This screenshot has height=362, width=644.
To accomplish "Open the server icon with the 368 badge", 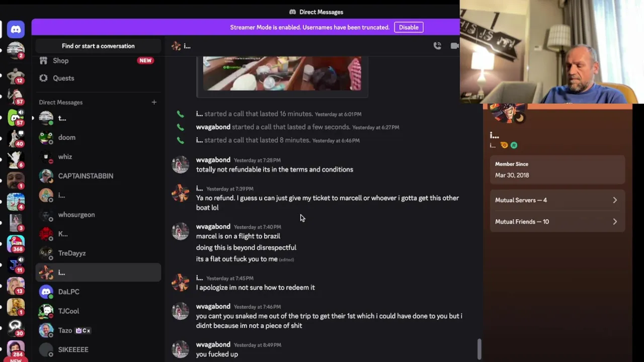I will 16,242.
